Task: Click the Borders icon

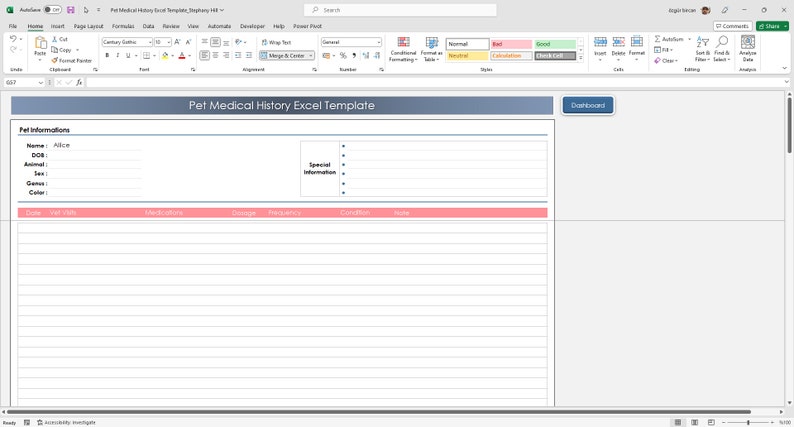Action: coord(146,55)
